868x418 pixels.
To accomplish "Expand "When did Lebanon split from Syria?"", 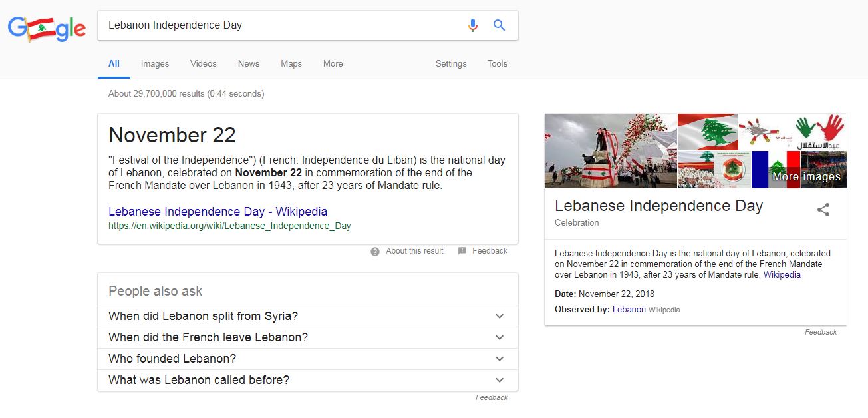I will point(307,316).
